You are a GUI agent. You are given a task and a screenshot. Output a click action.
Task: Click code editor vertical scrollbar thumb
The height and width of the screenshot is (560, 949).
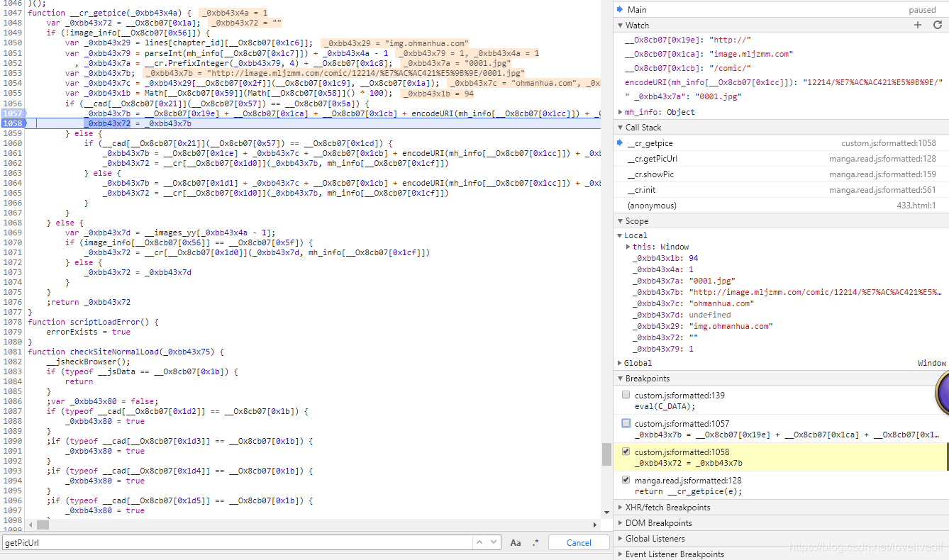[606, 454]
